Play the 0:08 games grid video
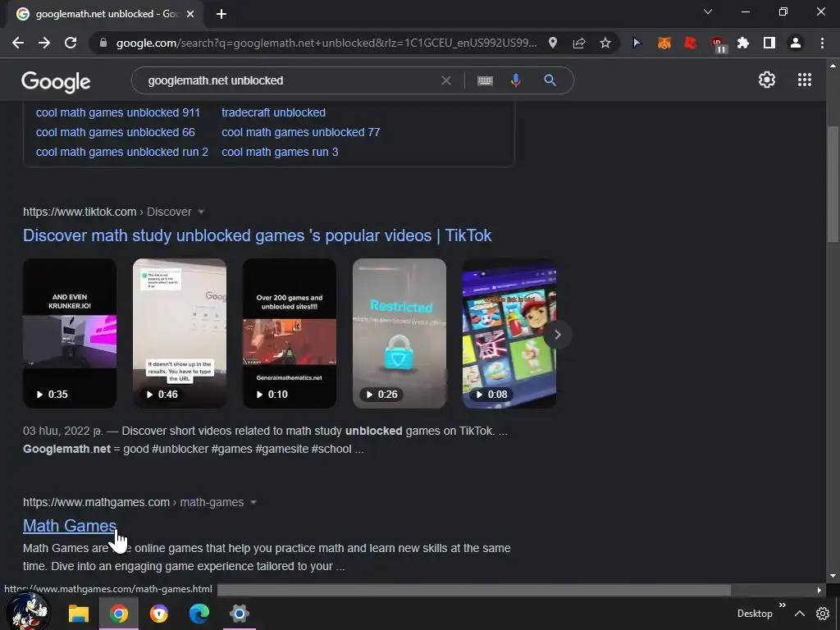 pos(509,333)
